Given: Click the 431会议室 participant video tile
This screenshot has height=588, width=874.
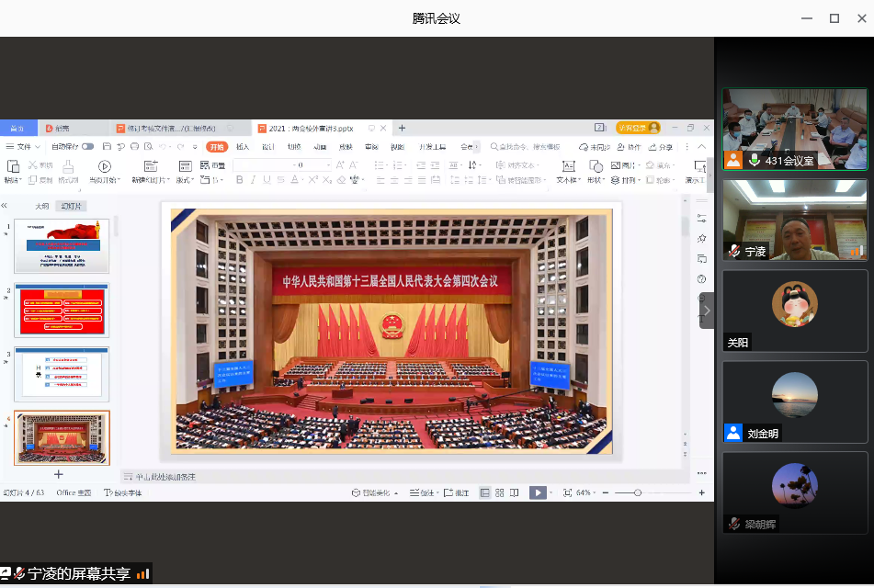Looking at the screenshot, I should (794, 129).
